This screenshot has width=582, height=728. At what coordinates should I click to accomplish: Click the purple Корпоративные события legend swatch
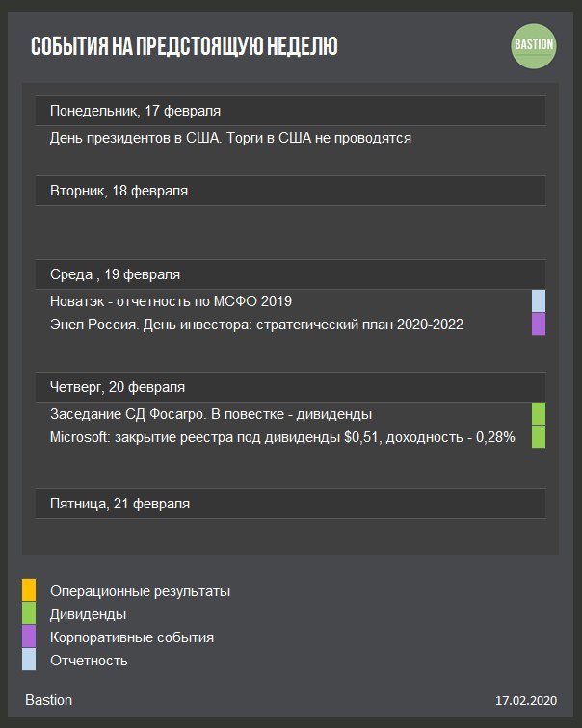(x=29, y=637)
